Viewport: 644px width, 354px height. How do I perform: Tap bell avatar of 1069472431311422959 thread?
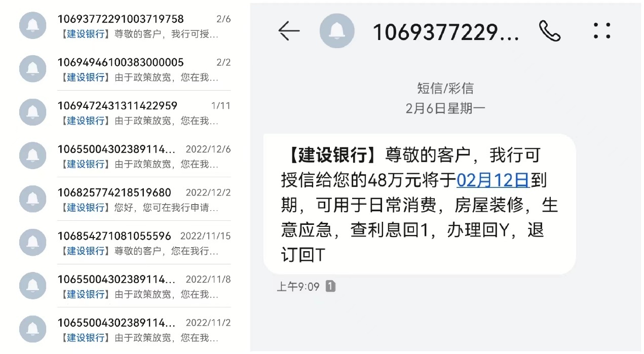[33, 112]
